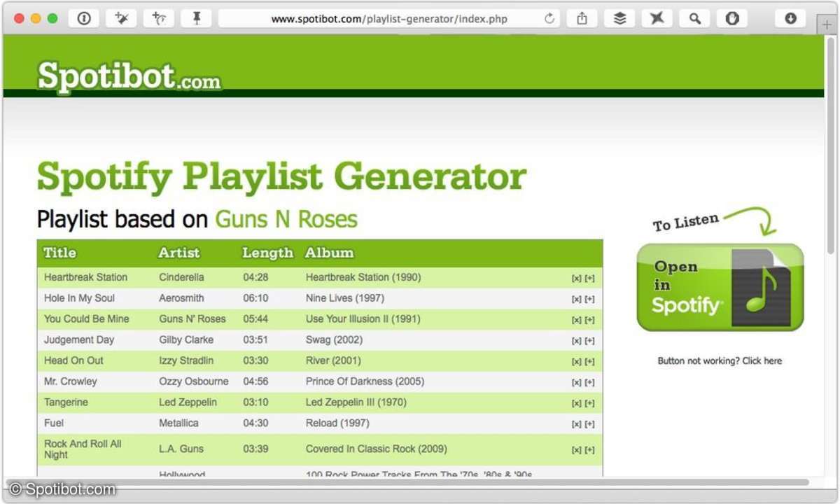Click the Open in Spotify button
The image size is (840, 504).
click(x=720, y=287)
